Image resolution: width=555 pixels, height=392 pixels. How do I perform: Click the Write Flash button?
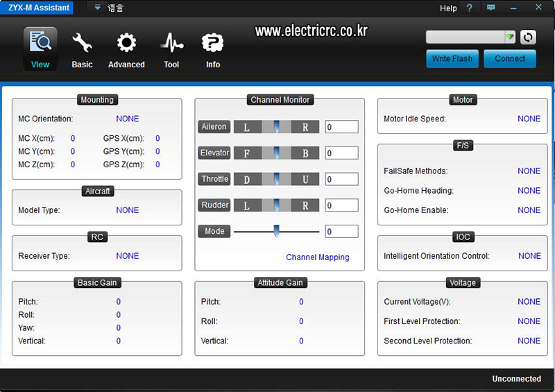(452, 58)
